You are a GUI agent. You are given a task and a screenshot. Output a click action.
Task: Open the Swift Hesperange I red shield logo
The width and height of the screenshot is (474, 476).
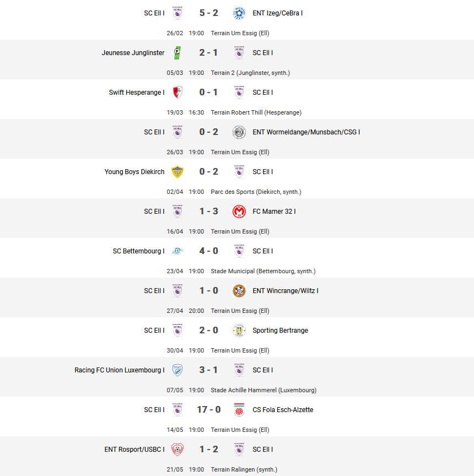click(177, 93)
